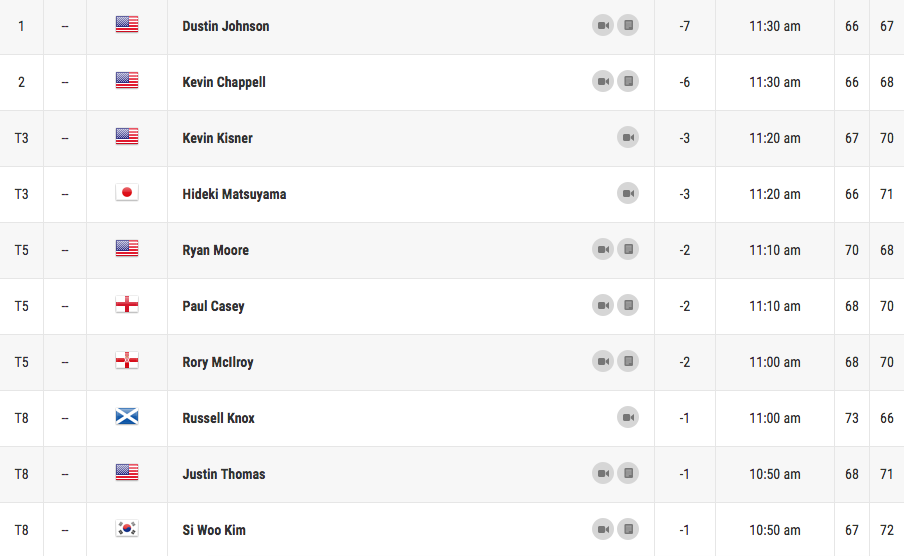Viewport: 904px width, 556px height.
Task: Open Hideki Matsuyama's player profile link
Action: pyautogui.click(x=234, y=194)
